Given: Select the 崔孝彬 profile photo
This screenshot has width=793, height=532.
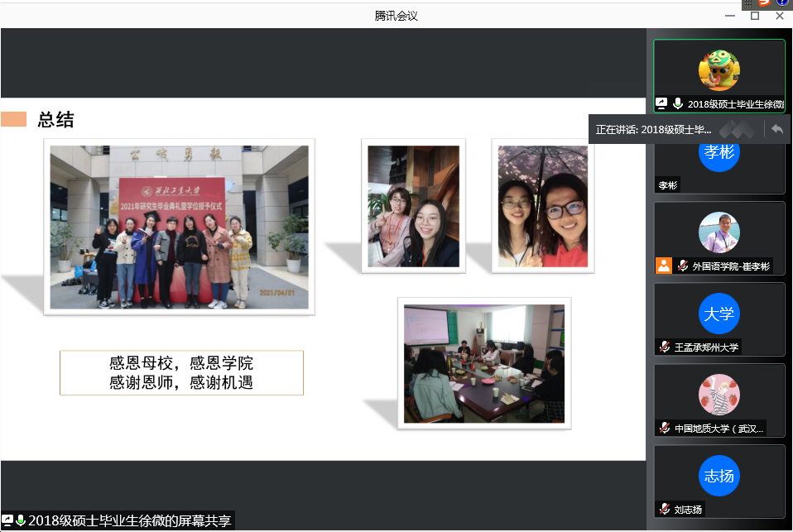Looking at the screenshot, I should tap(719, 232).
